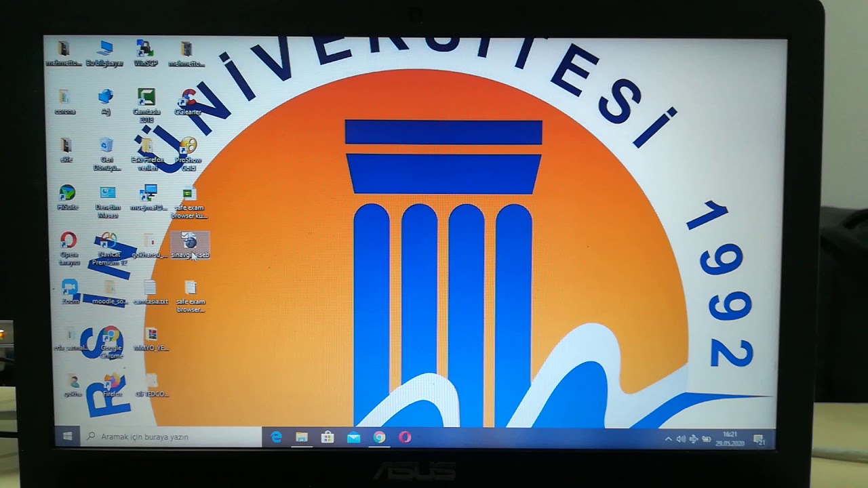Image resolution: width=868 pixels, height=488 pixels.
Task: Switch to Chrome on the taskbar
Action: click(x=379, y=437)
